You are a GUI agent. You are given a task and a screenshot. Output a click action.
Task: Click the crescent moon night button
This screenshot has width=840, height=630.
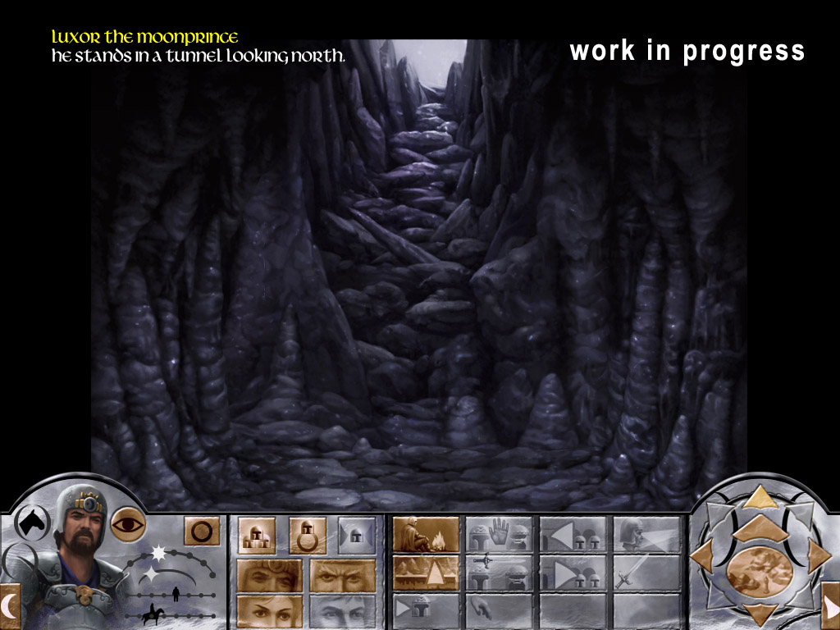(x=10, y=605)
